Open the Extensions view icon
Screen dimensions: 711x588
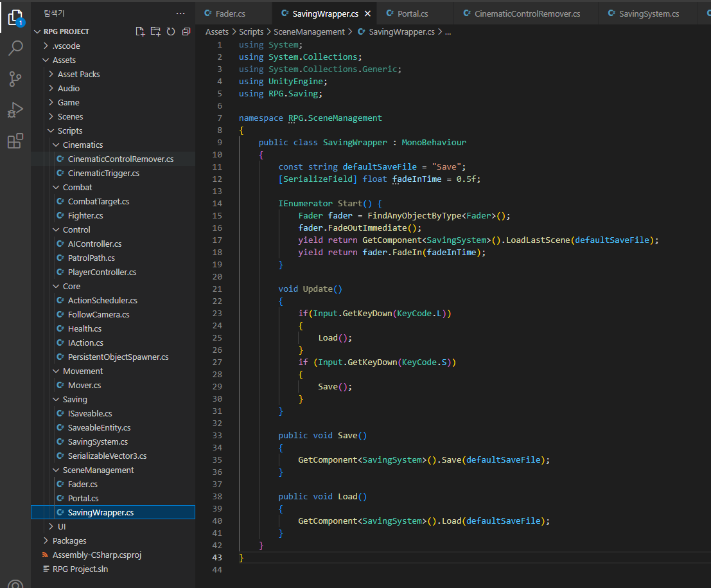(x=15, y=141)
